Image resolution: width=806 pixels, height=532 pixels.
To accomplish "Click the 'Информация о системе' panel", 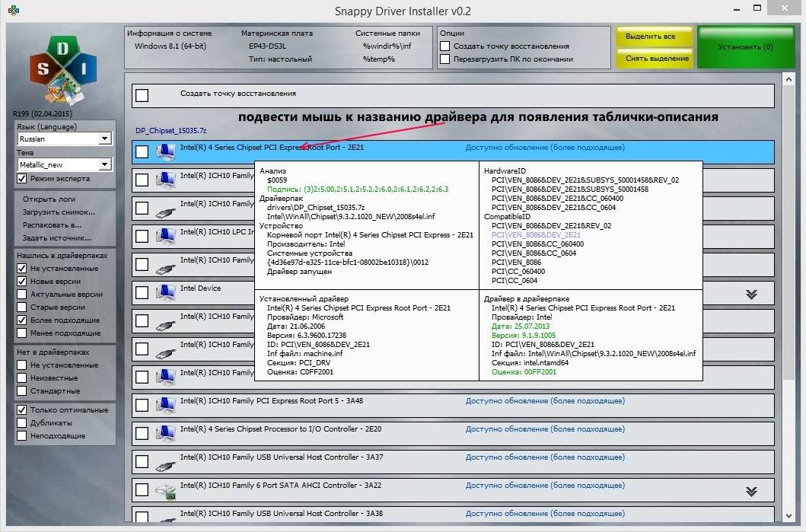I will click(278, 47).
